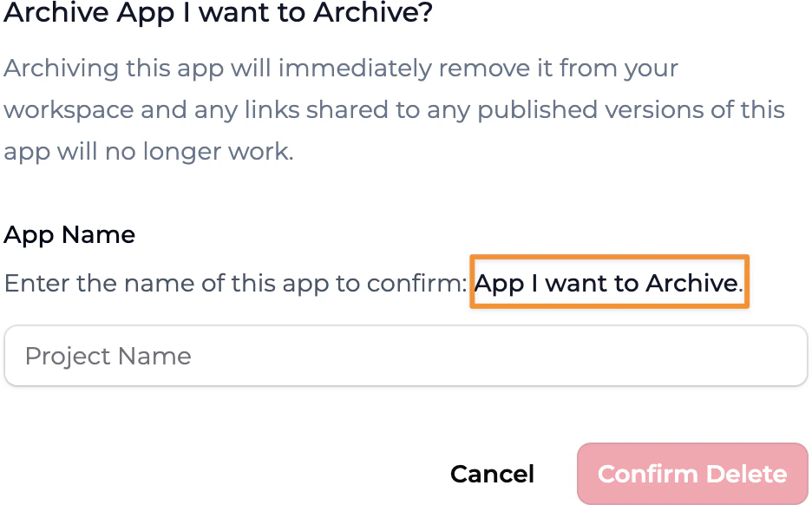Click the App Name label

click(x=69, y=234)
